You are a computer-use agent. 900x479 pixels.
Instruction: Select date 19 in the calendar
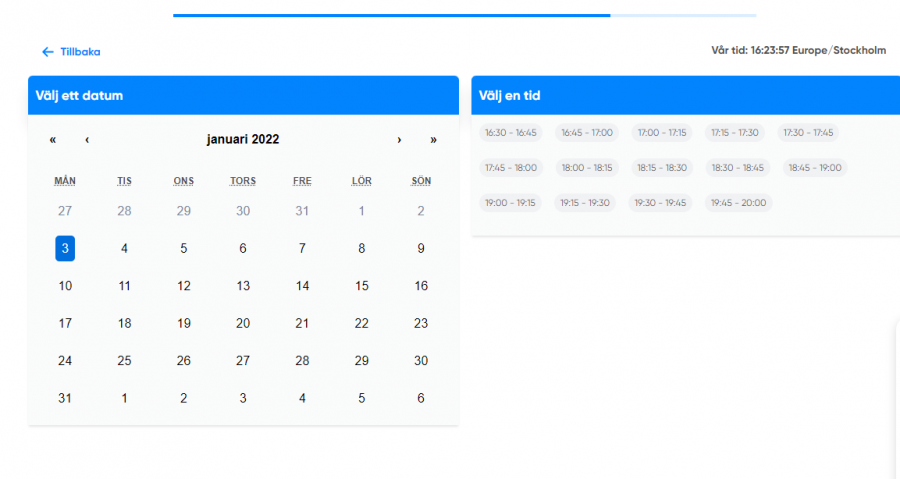click(183, 323)
